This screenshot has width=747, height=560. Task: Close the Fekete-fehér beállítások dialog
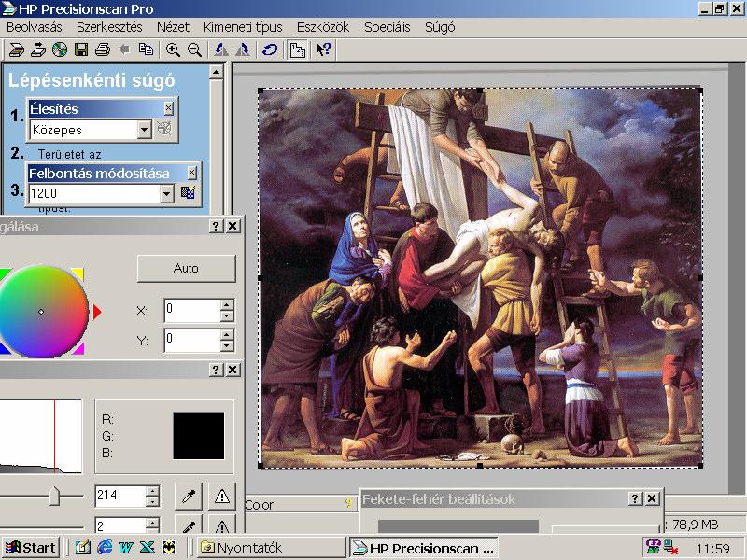coord(652,498)
